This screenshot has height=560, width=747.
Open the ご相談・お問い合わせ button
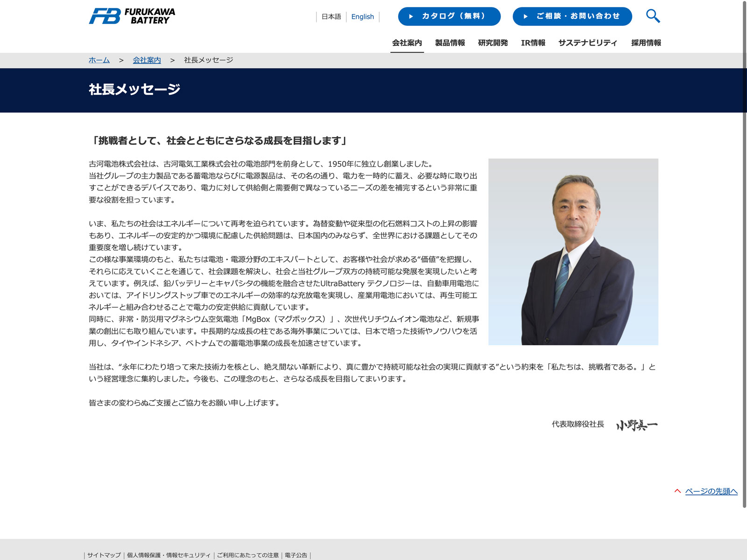coord(572,16)
